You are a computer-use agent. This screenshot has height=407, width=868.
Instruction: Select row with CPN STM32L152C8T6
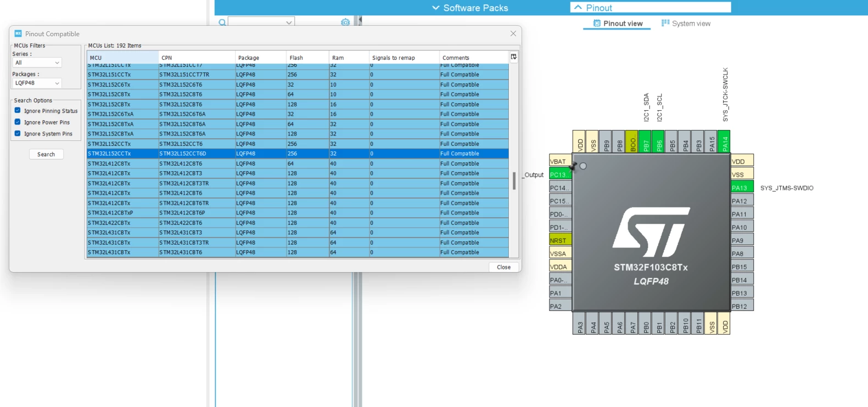point(298,94)
